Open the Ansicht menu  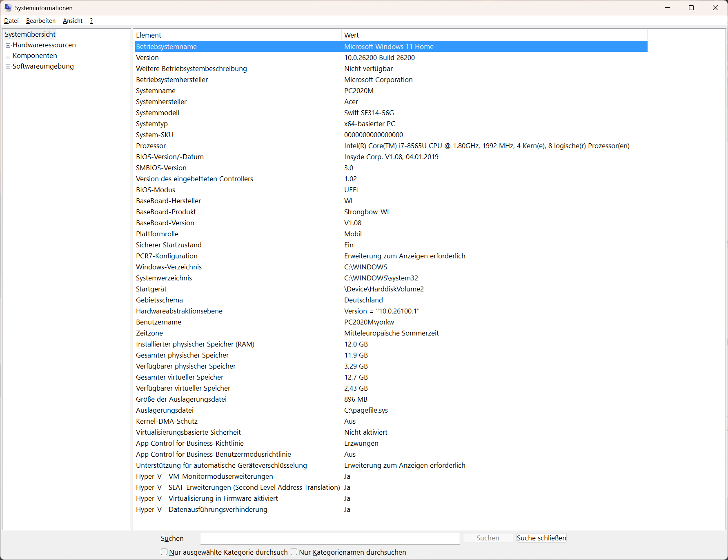click(x=73, y=21)
